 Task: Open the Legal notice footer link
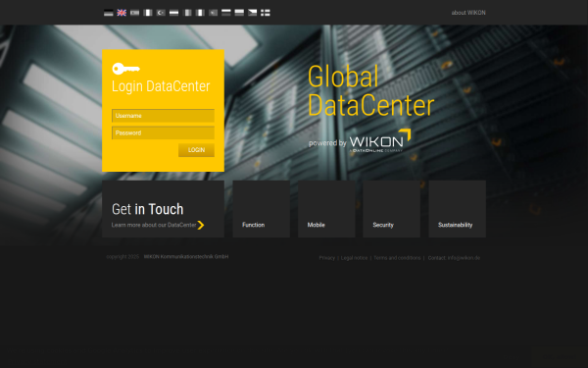tap(354, 258)
